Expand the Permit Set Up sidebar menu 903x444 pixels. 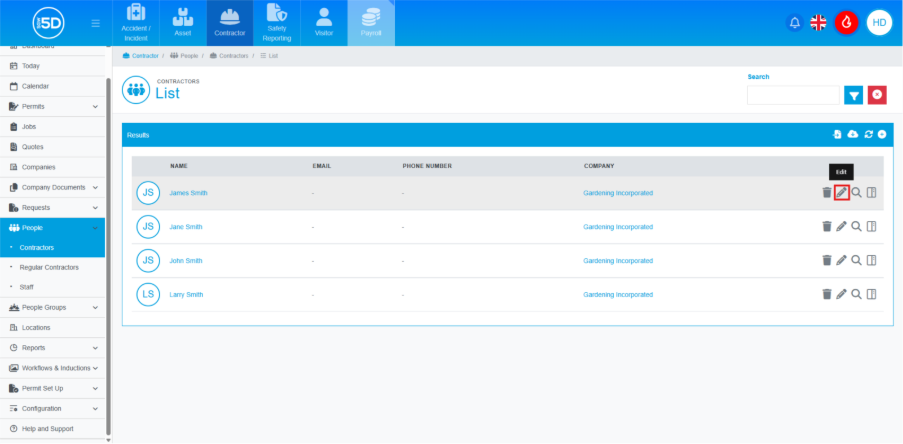pyautogui.click(x=52, y=388)
